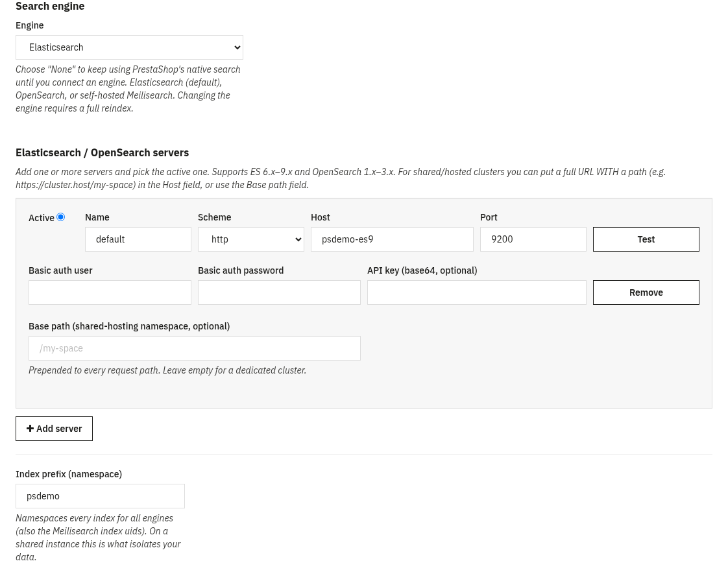
Task: Click the Basic auth user label
Action: pyautogui.click(x=60, y=270)
